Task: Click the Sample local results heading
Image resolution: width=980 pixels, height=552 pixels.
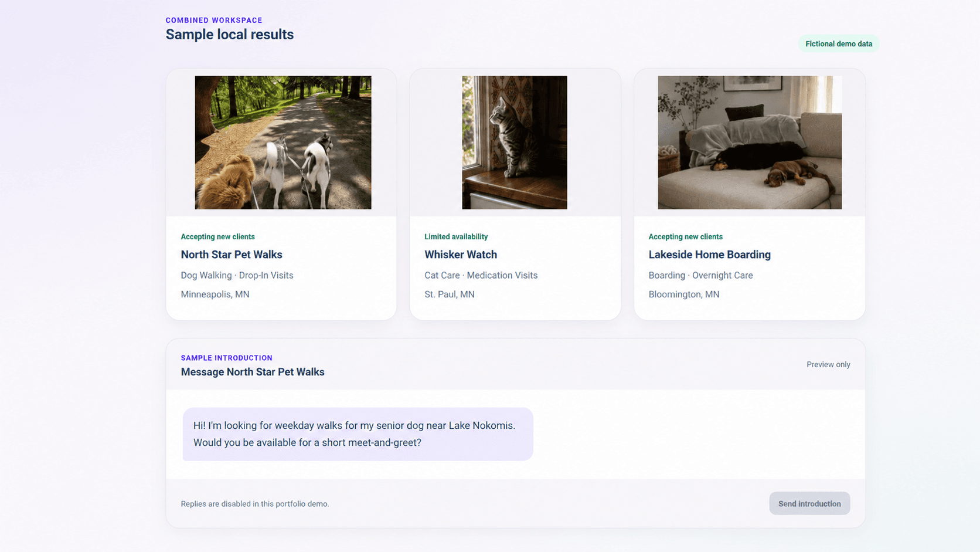Action: point(230,35)
